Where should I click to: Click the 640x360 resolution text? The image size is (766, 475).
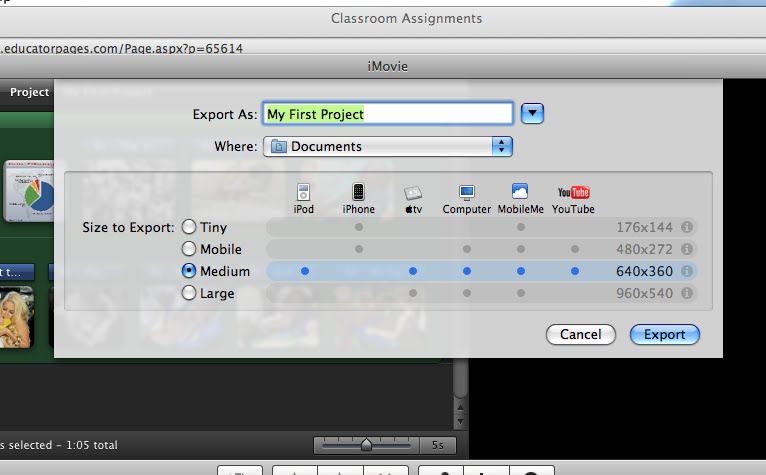(644, 271)
